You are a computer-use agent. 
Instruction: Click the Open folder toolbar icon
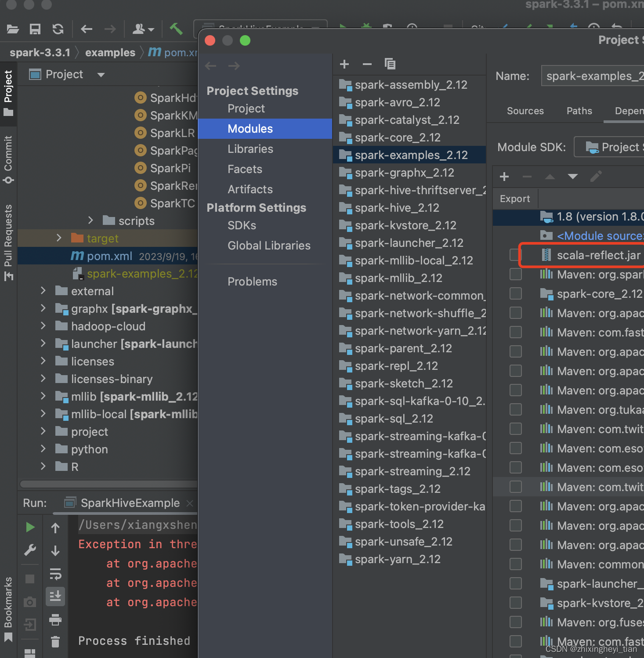(13, 29)
